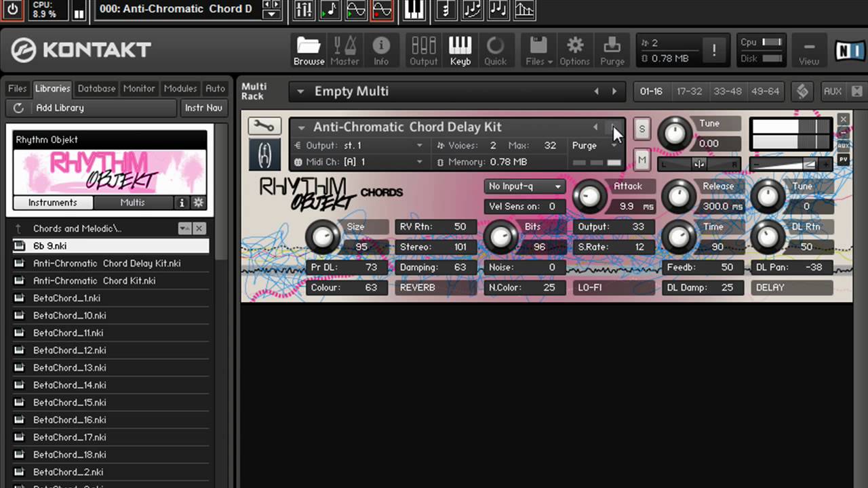
Task: Select 01-16 multi rack page
Action: tap(651, 91)
